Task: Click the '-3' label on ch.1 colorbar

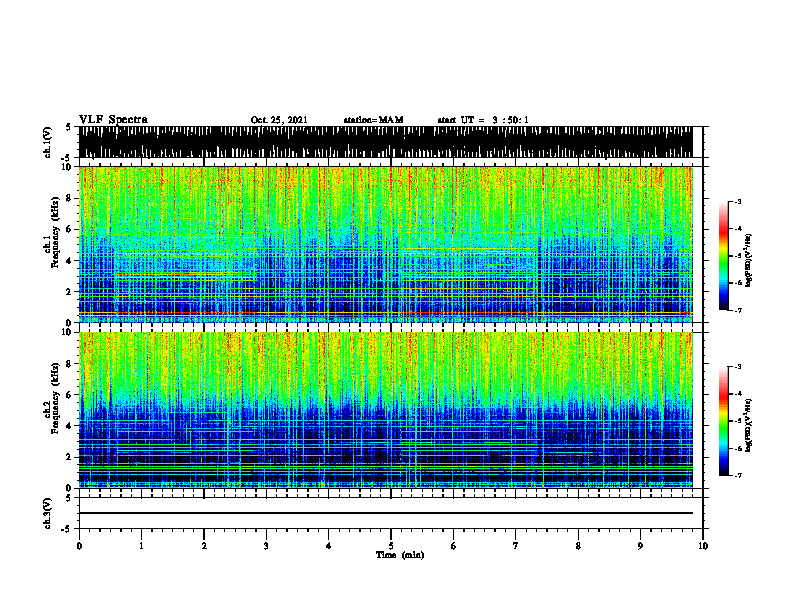Action: point(738,201)
